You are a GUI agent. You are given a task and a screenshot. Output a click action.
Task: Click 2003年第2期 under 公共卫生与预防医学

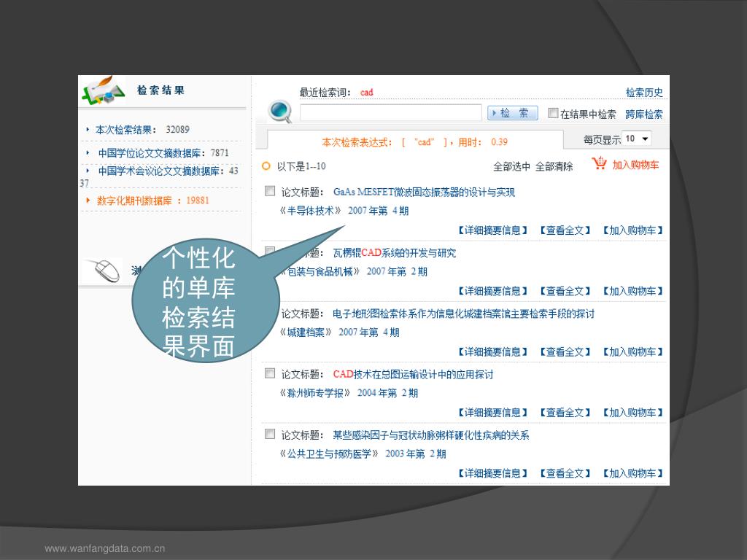(415, 454)
